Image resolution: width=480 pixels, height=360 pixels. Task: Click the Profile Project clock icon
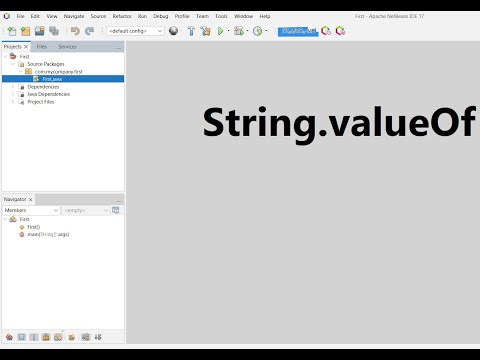(257, 31)
